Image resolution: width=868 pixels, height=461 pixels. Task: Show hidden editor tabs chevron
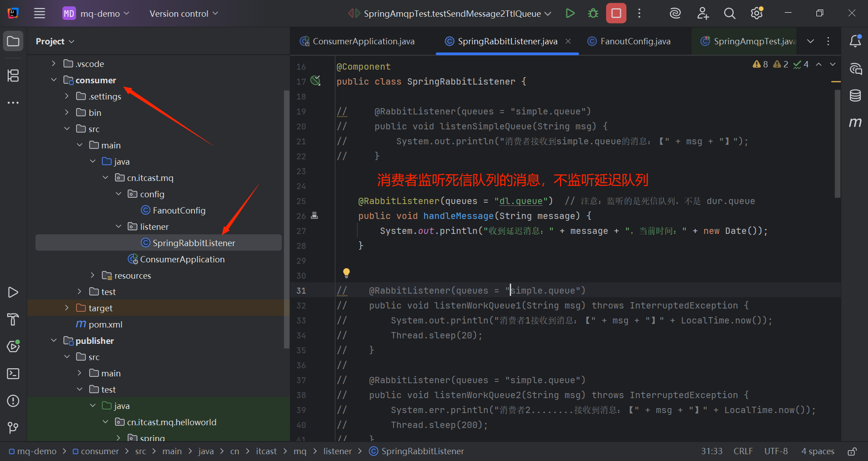point(811,41)
